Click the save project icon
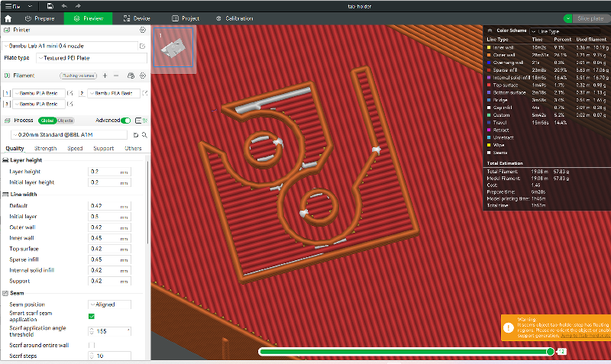 pyautogui.click(x=50, y=6)
